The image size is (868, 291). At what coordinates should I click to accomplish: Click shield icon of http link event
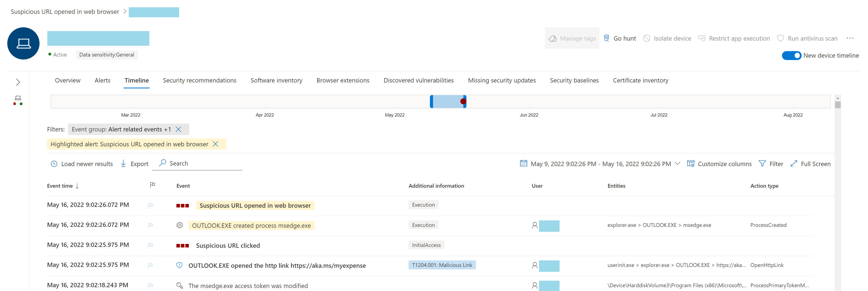pyautogui.click(x=180, y=265)
